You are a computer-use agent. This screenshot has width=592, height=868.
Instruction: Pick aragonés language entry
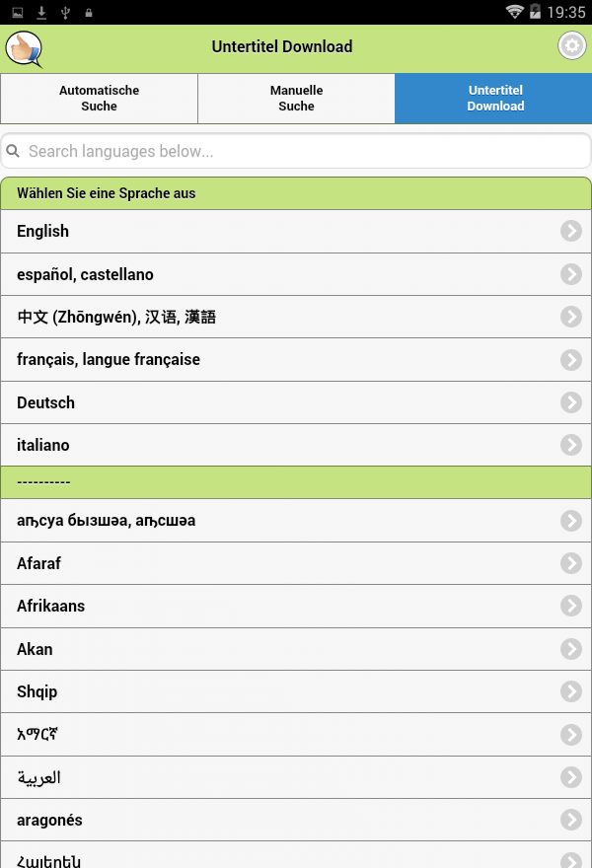(x=296, y=820)
